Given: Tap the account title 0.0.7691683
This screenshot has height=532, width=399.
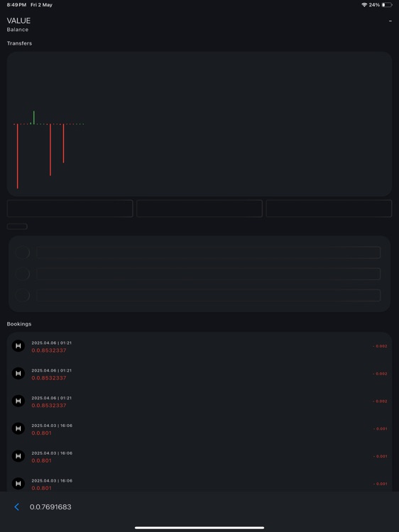Looking at the screenshot, I should pos(50,507).
